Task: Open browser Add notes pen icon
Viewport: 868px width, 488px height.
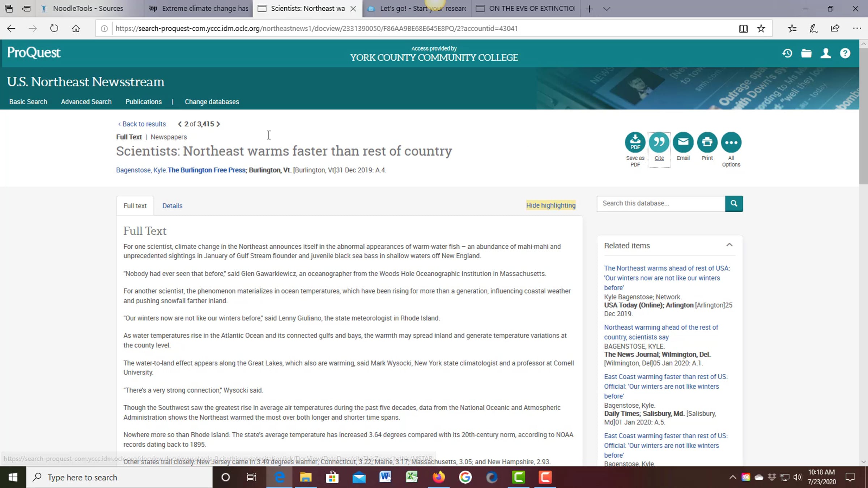Action: pos(813,29)
